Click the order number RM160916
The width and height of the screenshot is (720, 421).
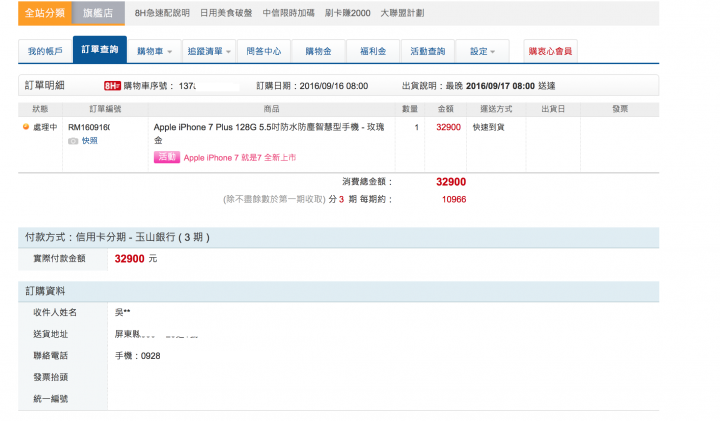pos(89,127)
